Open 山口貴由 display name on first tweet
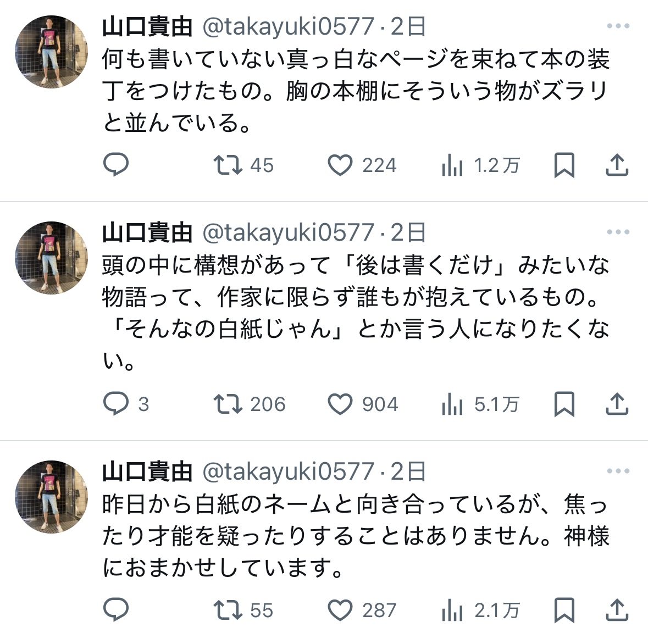The image size is (648, 644). tap(147, 26)
